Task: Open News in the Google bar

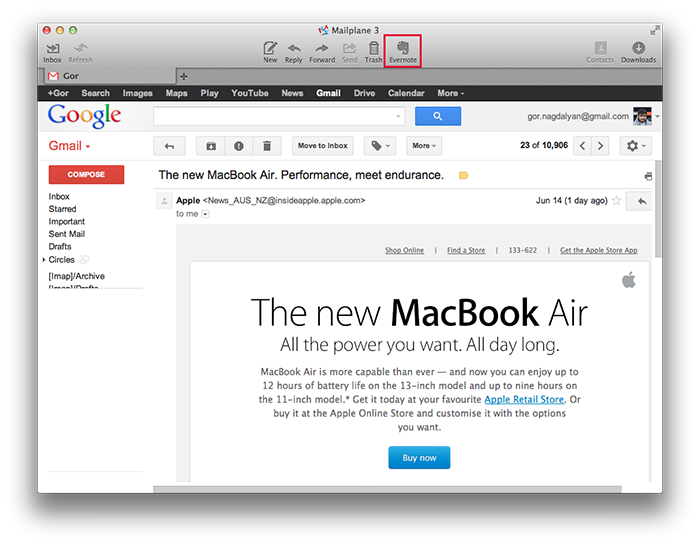Action: click(292, 93)
